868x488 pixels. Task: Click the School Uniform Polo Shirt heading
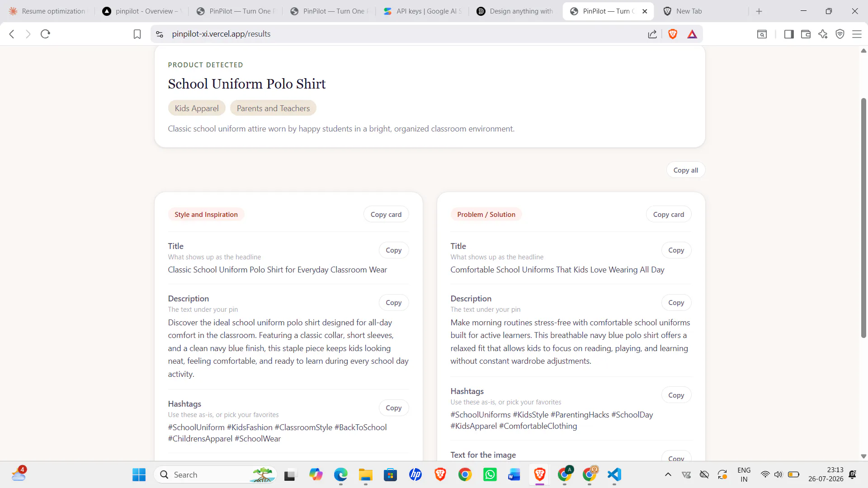(x=247, y=84)
